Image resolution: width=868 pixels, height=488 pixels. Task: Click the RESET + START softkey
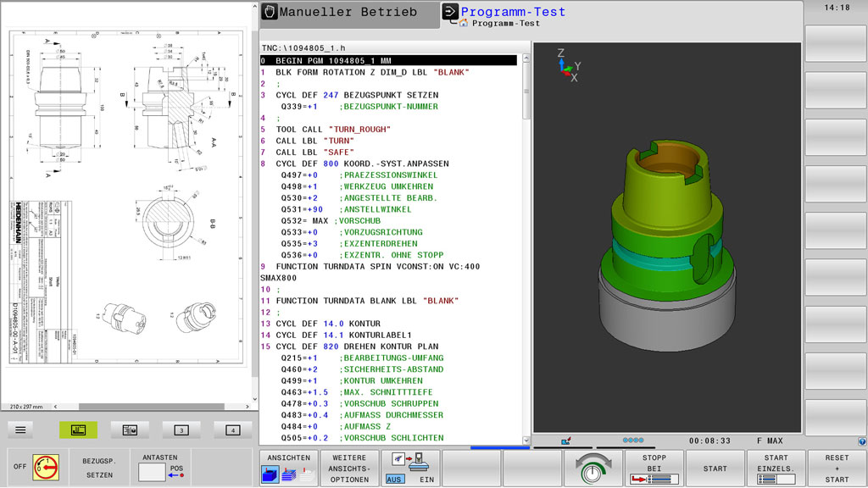[837, 468]
